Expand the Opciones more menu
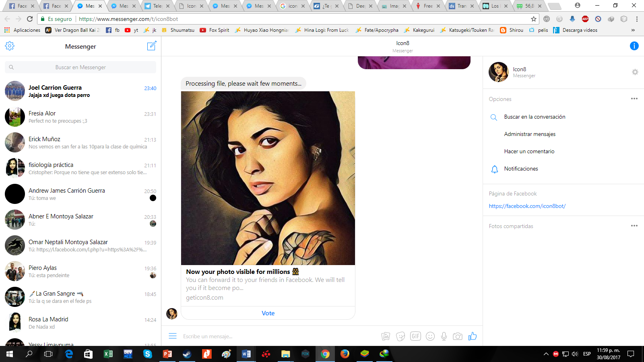The width and height of the screenshot is (644, 362). (x=634, y=99)
